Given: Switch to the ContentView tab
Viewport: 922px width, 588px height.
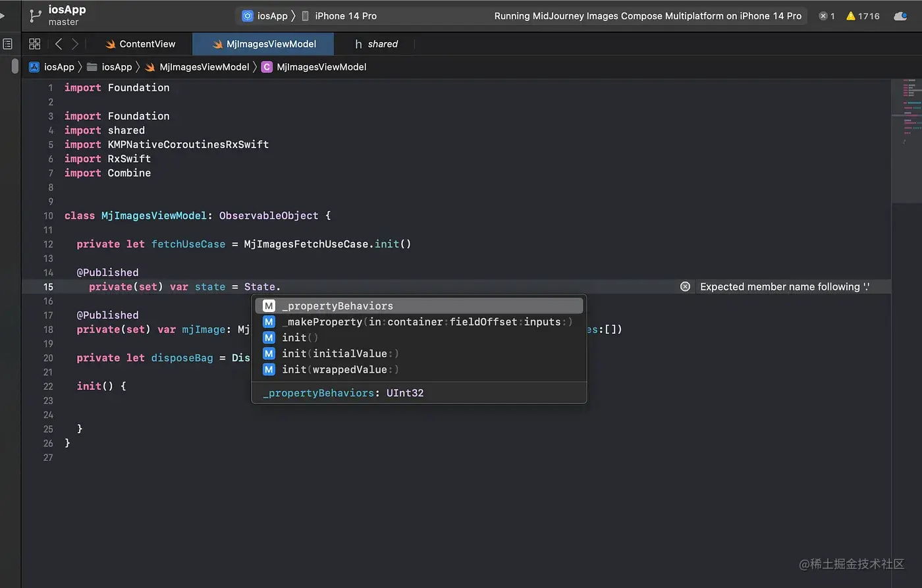Looking at the screenshot, I should click(140, 44).
